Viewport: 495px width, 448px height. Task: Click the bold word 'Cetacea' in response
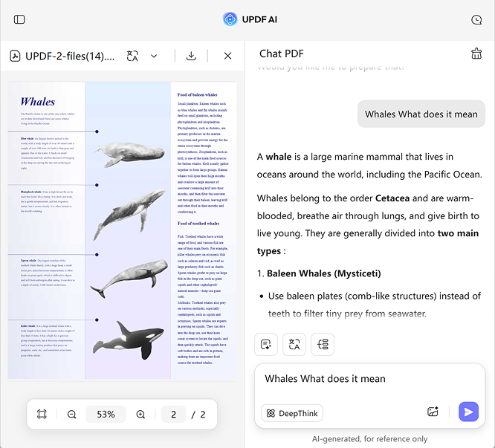click(x=392, y=198)
